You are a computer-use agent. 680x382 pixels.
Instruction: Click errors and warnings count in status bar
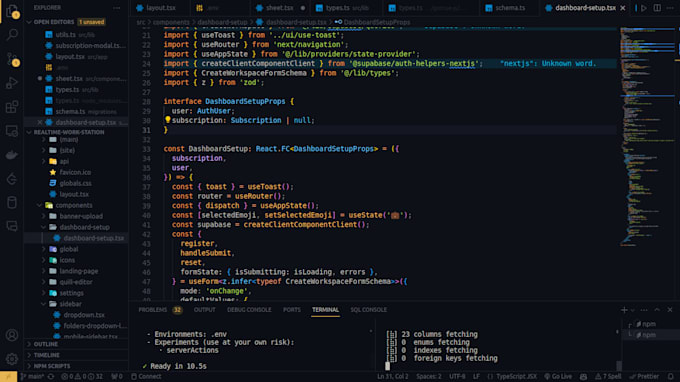82,376
